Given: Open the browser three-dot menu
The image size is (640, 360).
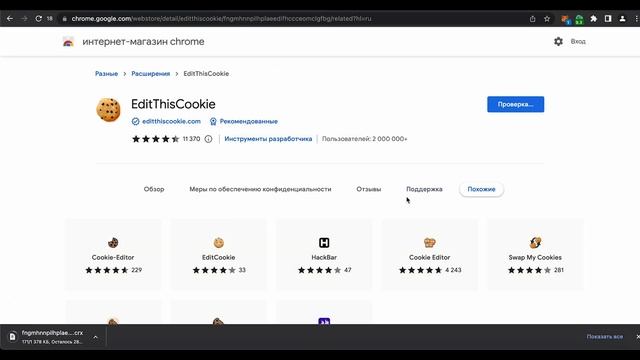Looking at the screenshot, I should click(x=636, y=19).
